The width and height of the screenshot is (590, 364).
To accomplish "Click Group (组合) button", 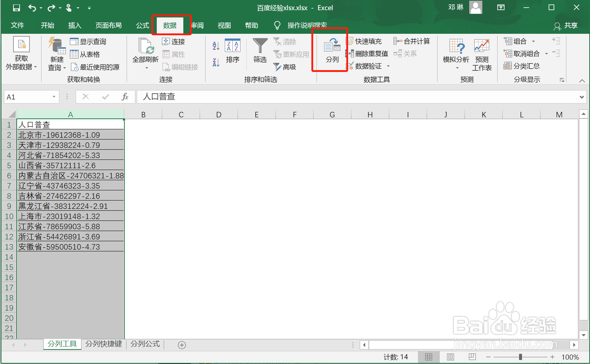I will point(515,41).
